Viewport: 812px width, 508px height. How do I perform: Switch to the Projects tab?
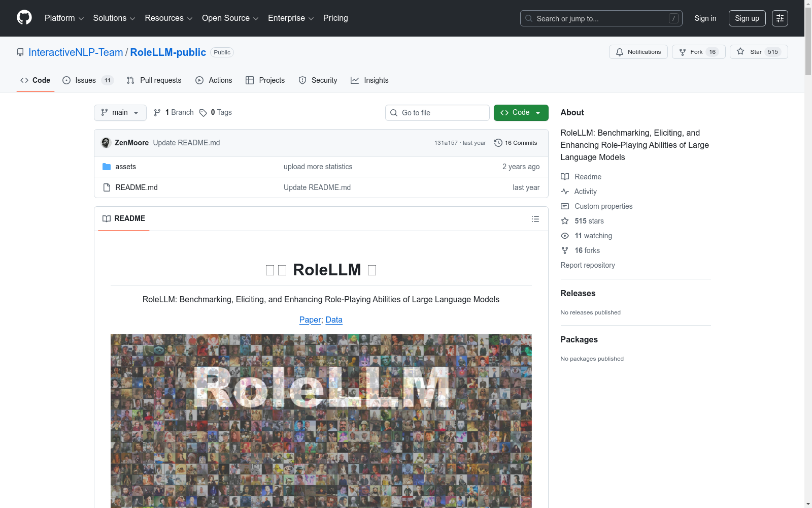[x=265, y=80]
